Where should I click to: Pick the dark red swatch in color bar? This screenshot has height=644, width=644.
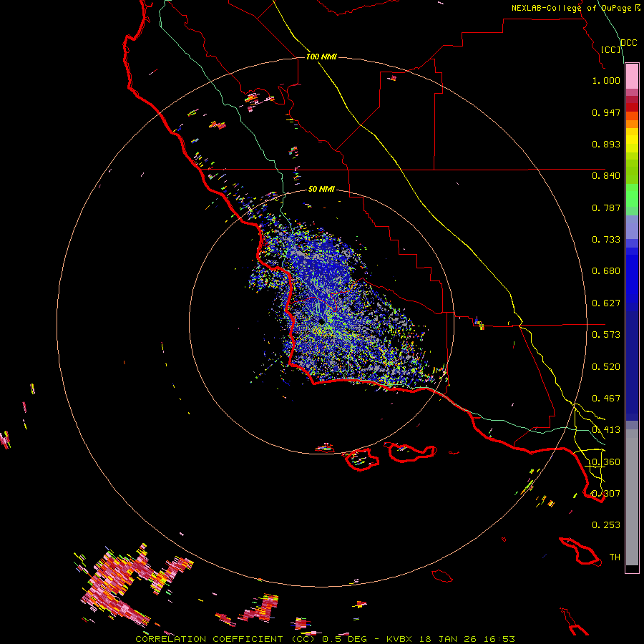(x=632, y=107)
